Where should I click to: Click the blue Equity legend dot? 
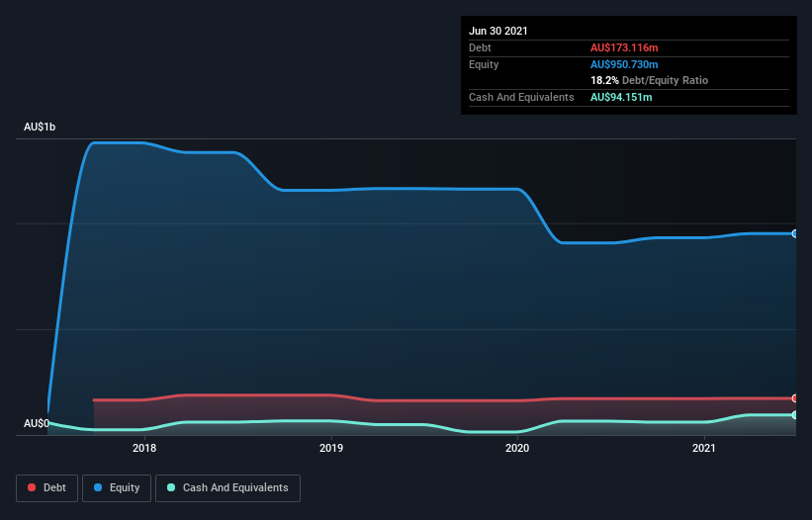(x=98, y=487)
